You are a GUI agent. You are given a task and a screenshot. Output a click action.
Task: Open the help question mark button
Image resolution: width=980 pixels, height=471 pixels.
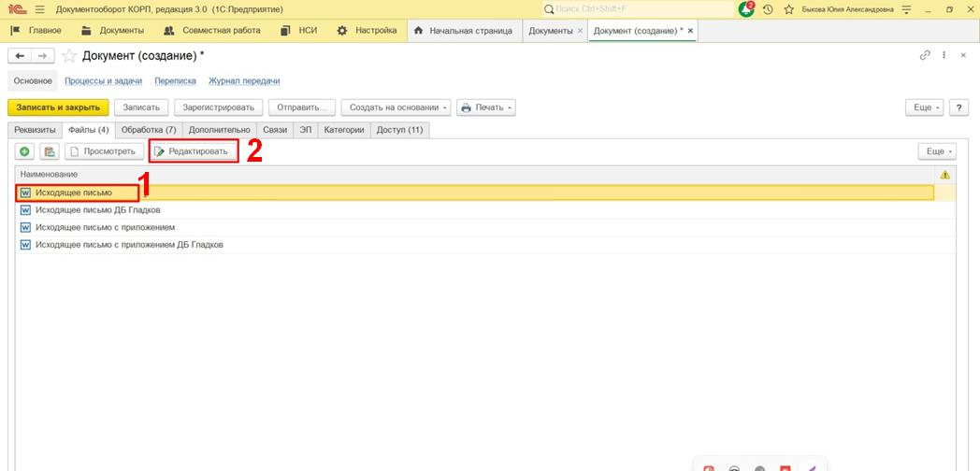[x=958, y=107]
